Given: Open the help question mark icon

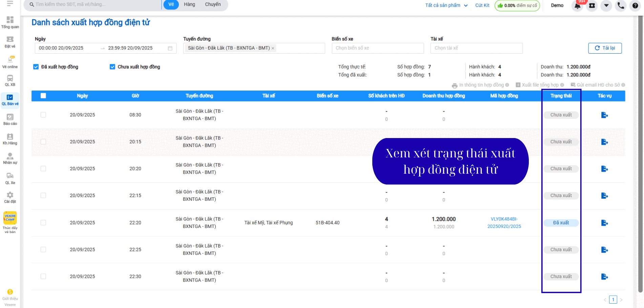Looking at the screenshot, I should tap(635, 6).
